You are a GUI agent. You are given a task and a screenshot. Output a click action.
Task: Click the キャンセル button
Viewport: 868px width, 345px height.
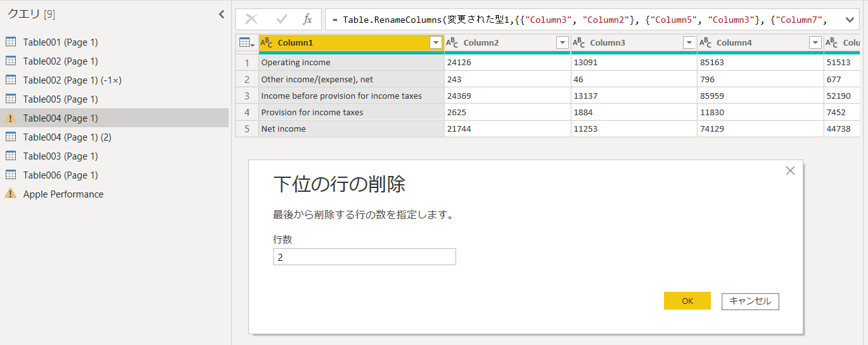tap(750, 301)
